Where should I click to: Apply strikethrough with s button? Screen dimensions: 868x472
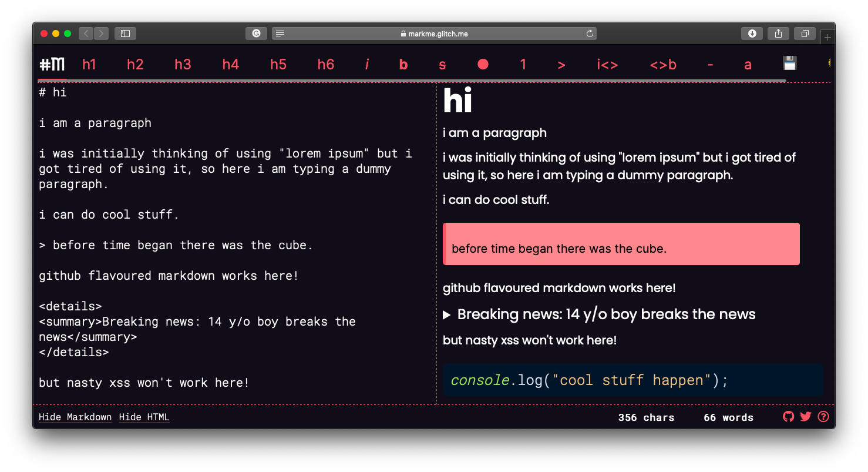442,65
